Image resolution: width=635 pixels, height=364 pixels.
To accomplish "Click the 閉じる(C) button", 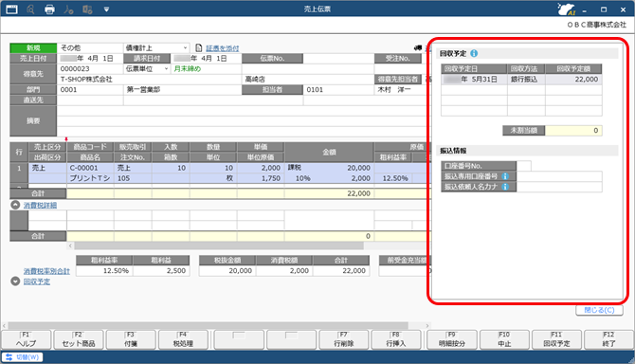I will point(599,310).
